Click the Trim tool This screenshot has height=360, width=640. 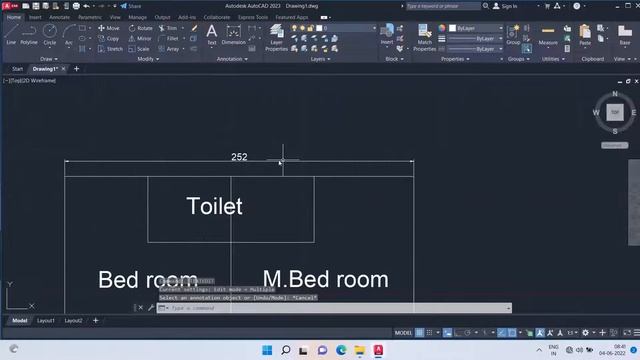point(168,28)
